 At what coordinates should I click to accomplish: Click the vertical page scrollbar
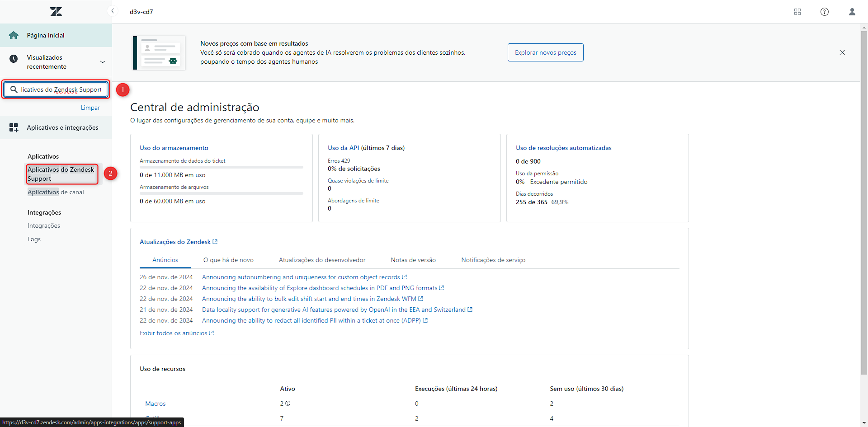tap(864, 203)
